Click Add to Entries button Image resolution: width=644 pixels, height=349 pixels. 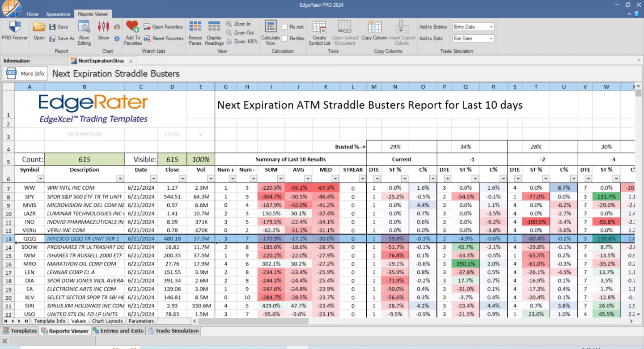coord(433,27)
